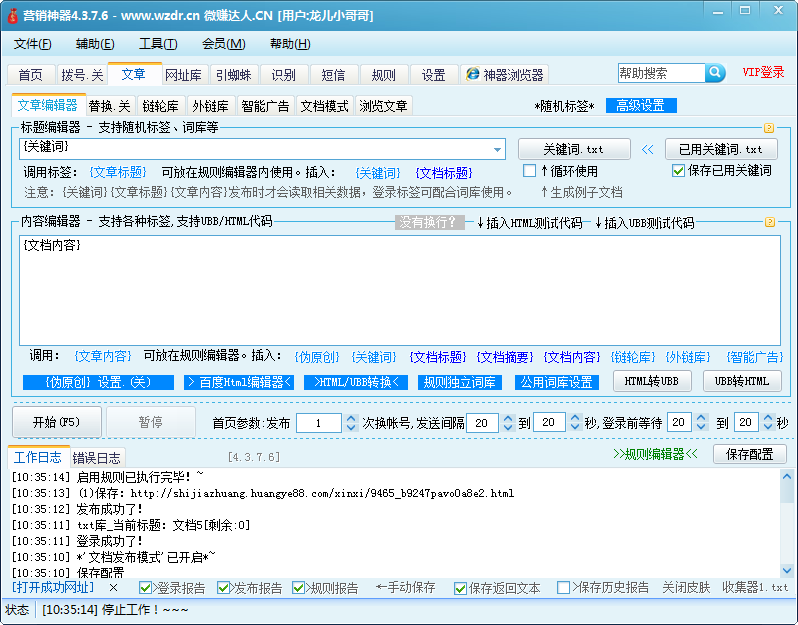This screenshot has width=798, height=625.
Task: Focus the 帮助搜索 search field
Action: [662, 73]
